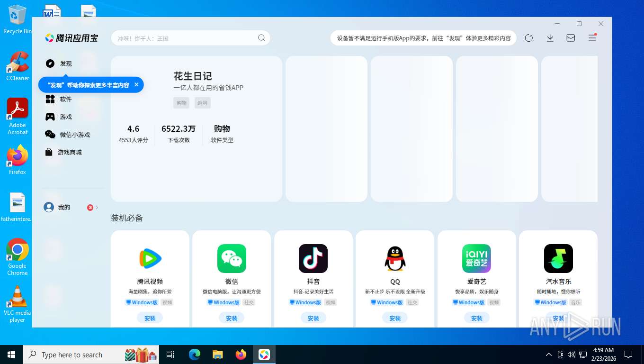Click the search input field
The image size is (644, 364).
coord(190,38)
